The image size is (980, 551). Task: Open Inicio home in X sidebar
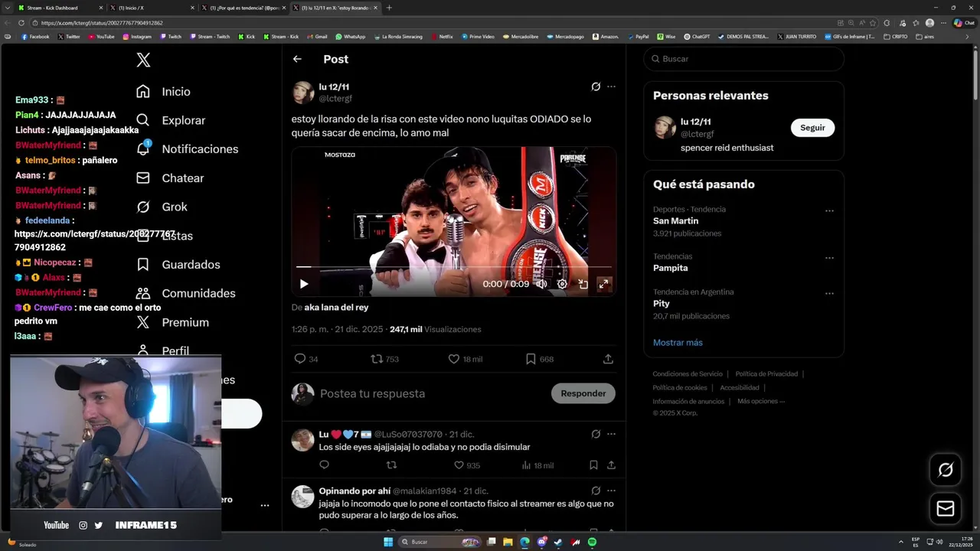[163, 92]
